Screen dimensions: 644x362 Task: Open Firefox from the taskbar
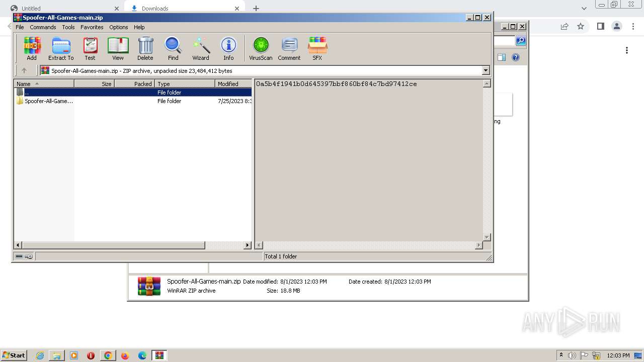(x=125, y=355)
